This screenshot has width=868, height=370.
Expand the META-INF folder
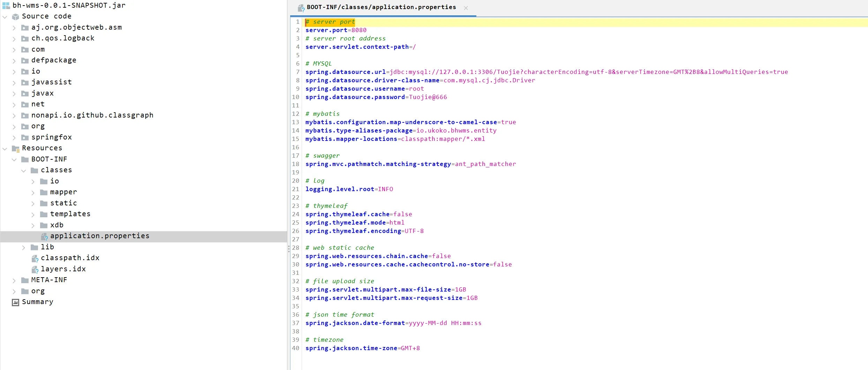[x=14, y=280]
